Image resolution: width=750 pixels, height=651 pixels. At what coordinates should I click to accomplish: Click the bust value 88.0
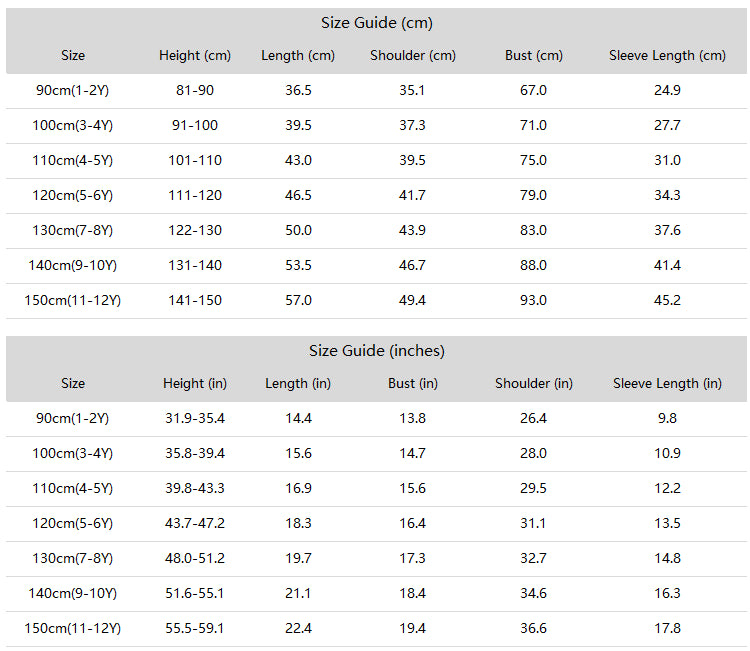pos(533,265)
